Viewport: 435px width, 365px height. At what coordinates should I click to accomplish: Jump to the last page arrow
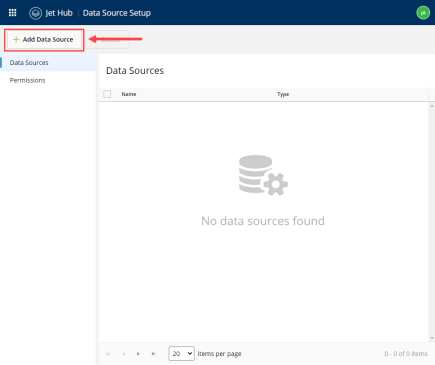(x=153, y=354)
